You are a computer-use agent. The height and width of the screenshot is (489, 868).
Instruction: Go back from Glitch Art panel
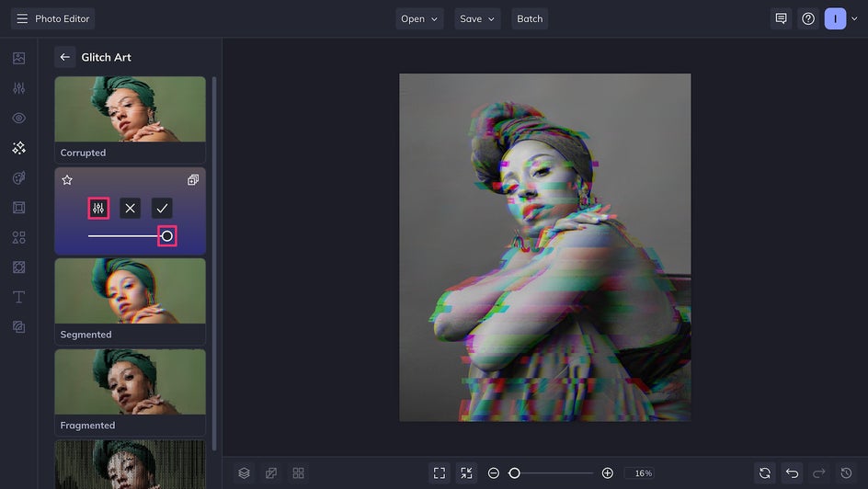coord(64,57)
